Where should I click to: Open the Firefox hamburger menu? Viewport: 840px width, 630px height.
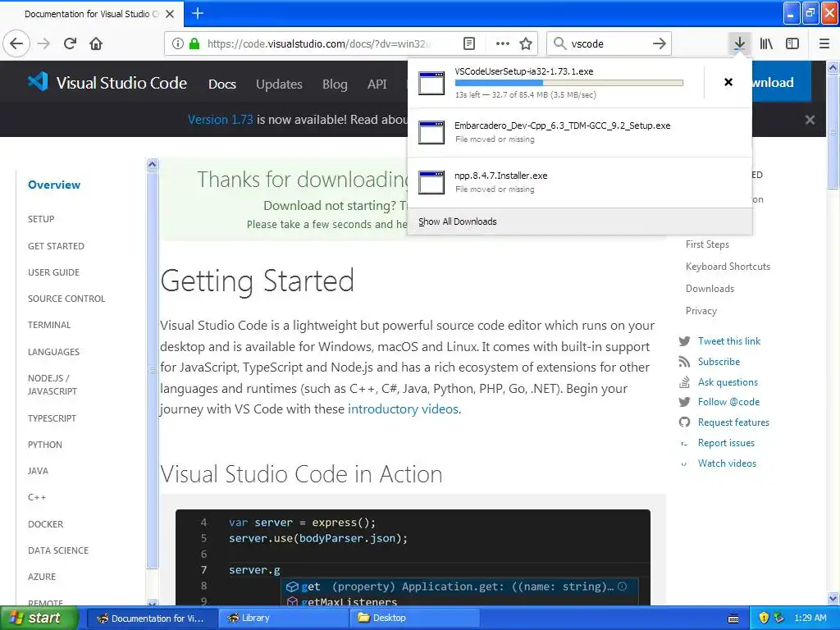click(824, 43)
